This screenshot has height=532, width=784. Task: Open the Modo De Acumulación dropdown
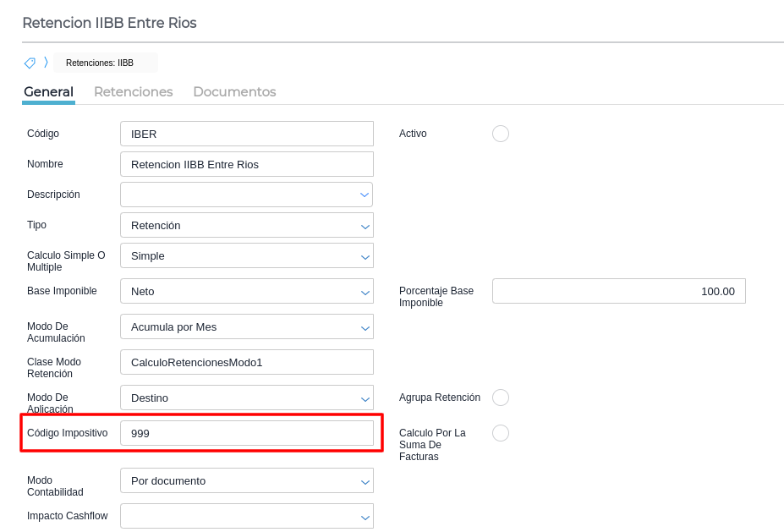point(246,326)
